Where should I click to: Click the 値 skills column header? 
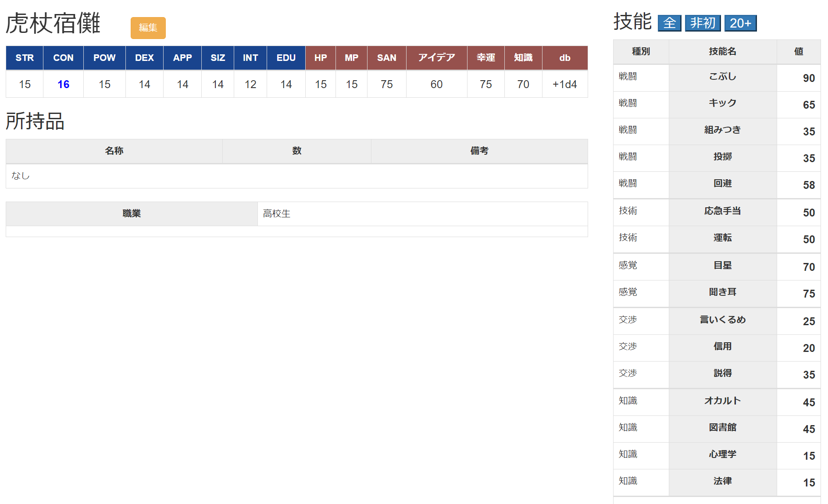pos(799,52)
